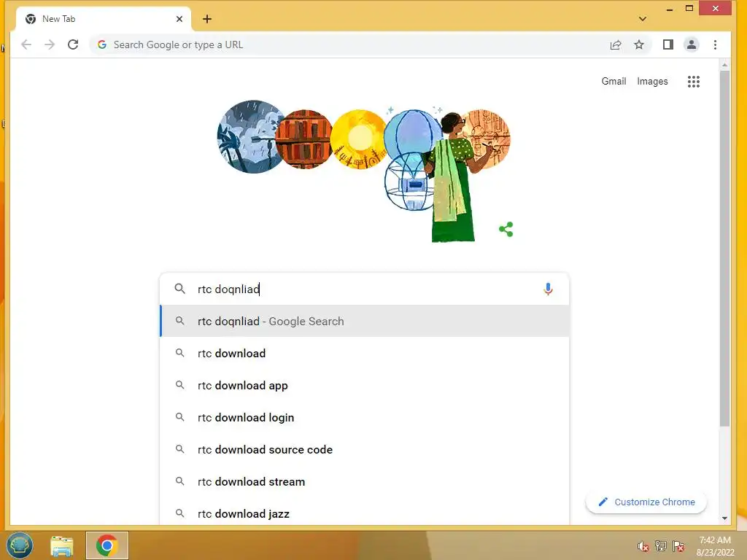Minimize the Chrome window
747x560 pixels.
[670, 9]
